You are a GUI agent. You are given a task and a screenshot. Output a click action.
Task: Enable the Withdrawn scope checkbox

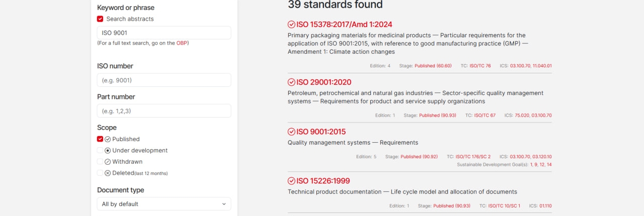pos(100,162)
